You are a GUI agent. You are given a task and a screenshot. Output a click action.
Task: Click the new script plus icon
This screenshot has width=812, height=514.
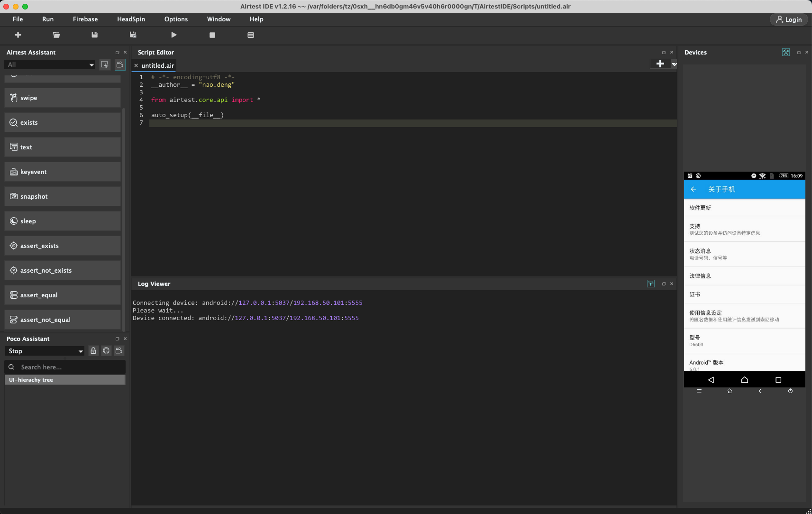[x=18, y=35]
